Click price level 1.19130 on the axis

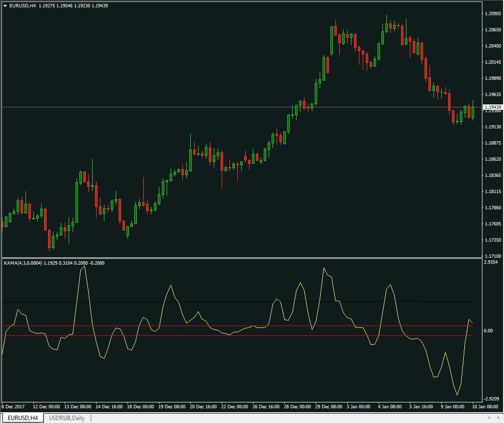coord(493,127)
